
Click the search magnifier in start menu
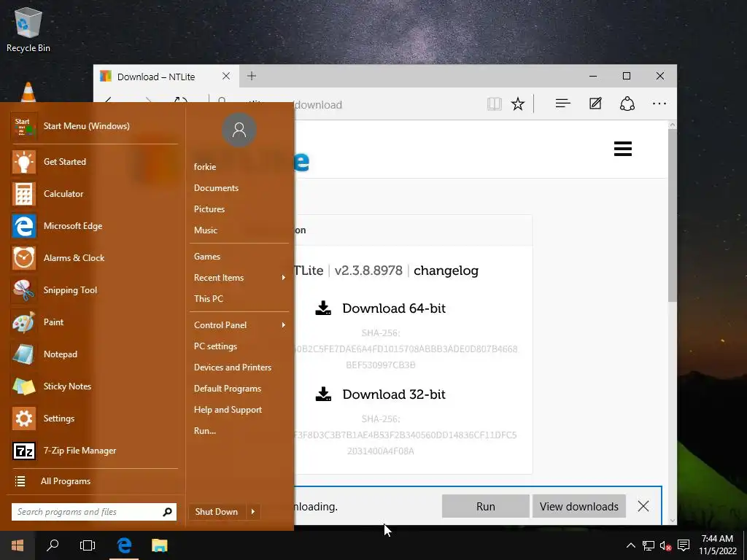click(167, 512)
